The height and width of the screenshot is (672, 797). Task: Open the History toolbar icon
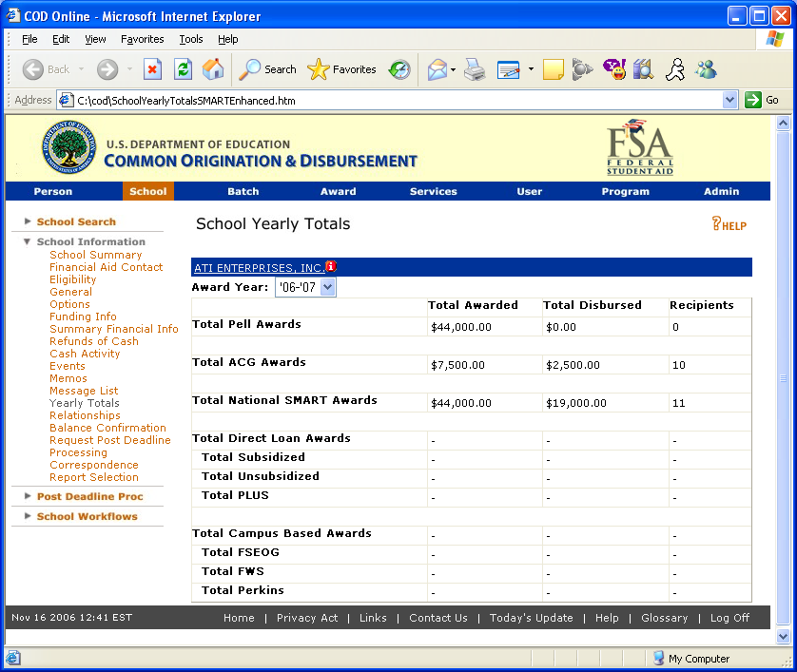coord(399,69)
